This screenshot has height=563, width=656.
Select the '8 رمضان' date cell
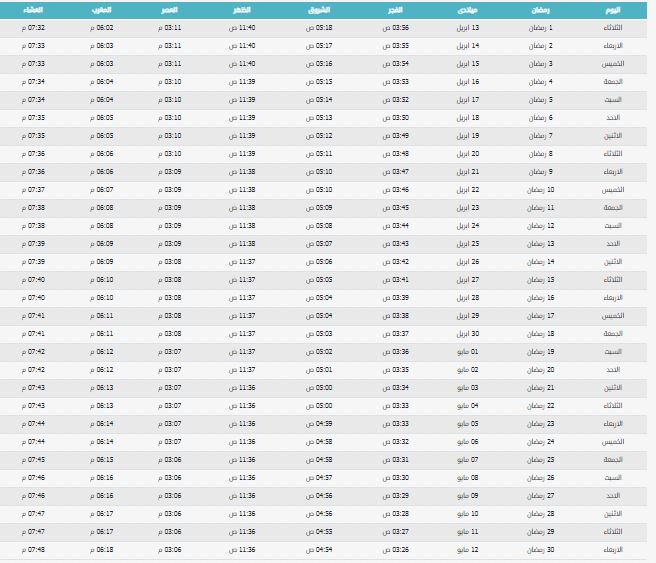click(x=541, y=154)
